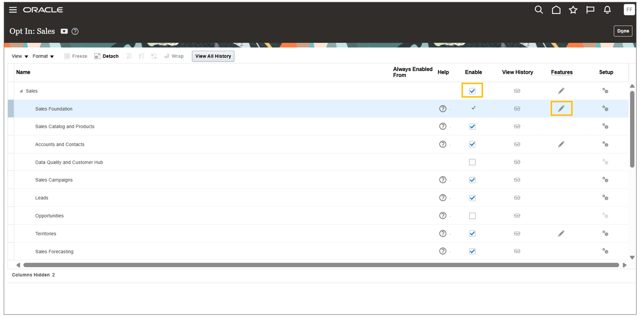Select Data Quality and Customer Hub row name
The image size is (644, 318).
point(69,162)
